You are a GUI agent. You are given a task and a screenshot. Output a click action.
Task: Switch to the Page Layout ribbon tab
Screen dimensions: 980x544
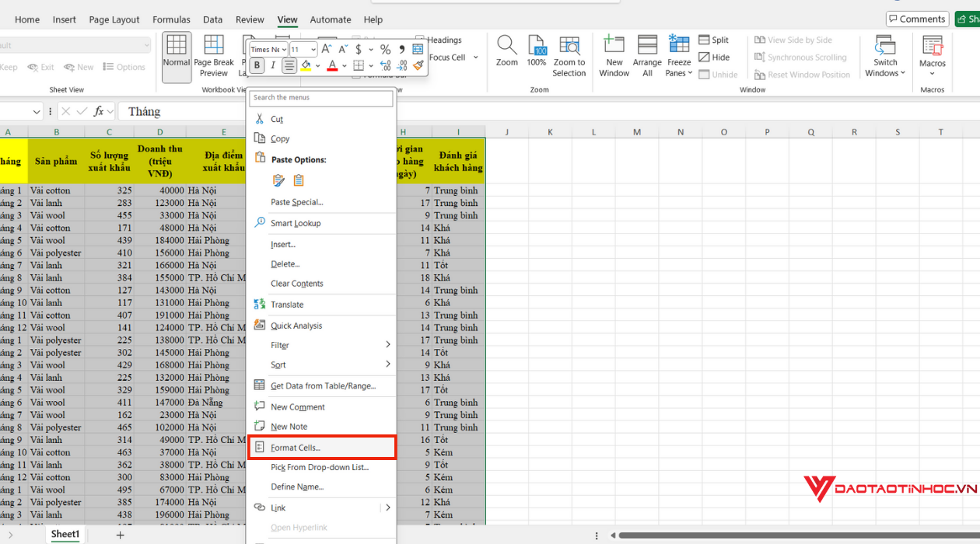114,19
